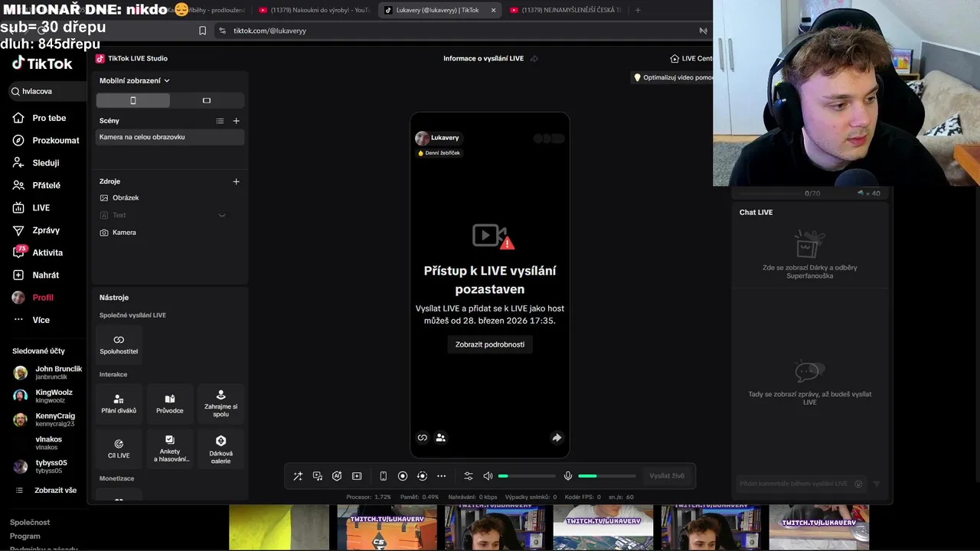Mute the microphone
The height and width of the screenshot is (551, 980).
568,476
